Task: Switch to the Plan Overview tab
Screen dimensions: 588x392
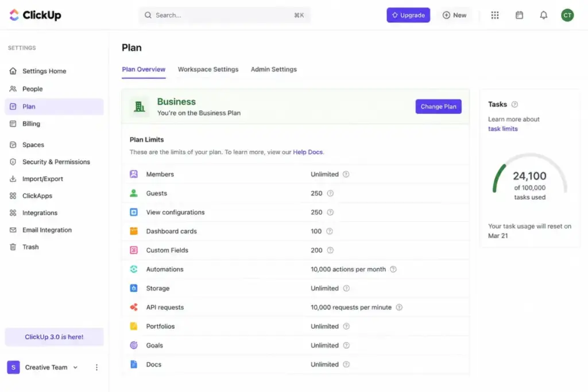Action: 144,69
